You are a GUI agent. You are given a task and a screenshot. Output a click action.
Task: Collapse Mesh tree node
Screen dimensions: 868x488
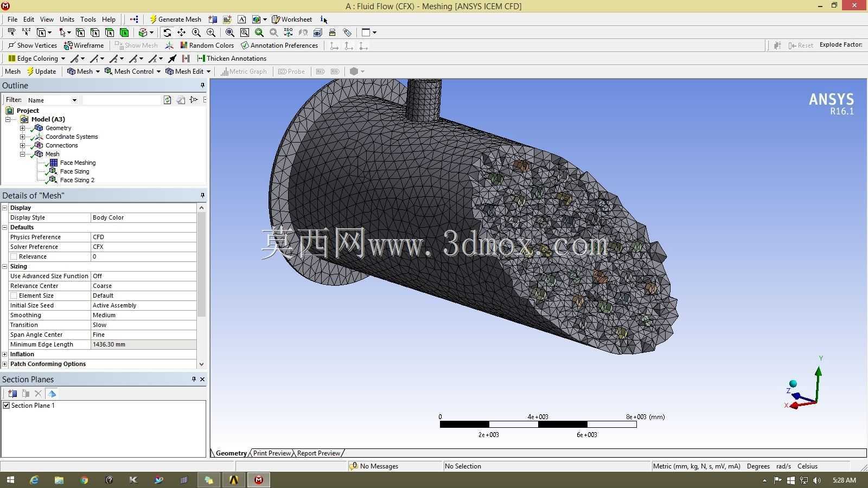pyautogui.click(x=22, y=154)
